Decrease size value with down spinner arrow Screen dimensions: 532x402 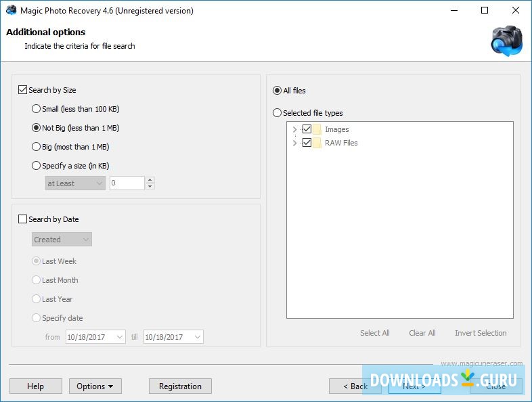[x=150, y=187]
